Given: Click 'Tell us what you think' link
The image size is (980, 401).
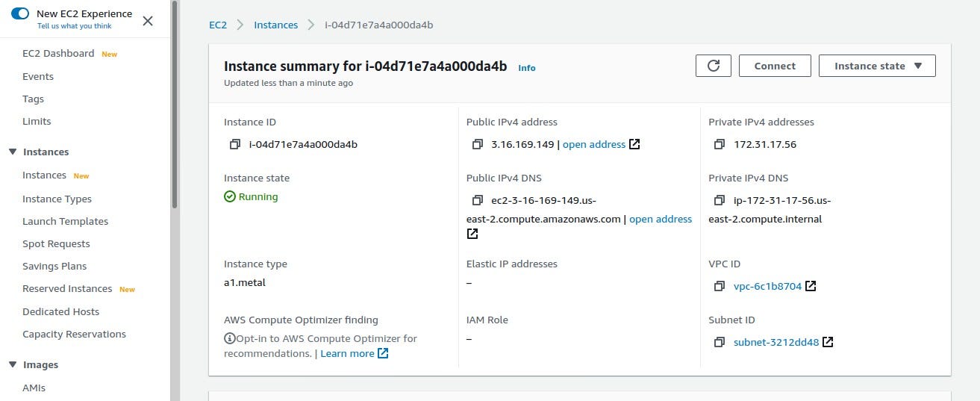Looking at the screenshot, I should click(x=75, y=26).
